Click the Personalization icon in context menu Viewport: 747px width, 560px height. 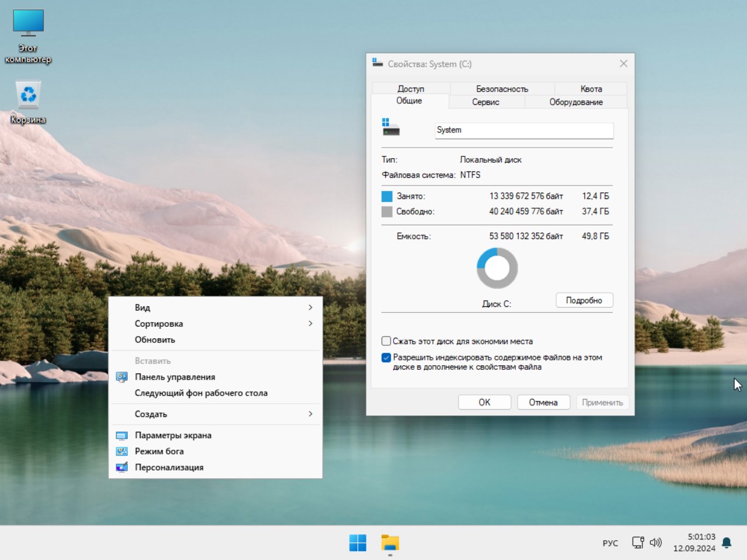pos(121,467)
